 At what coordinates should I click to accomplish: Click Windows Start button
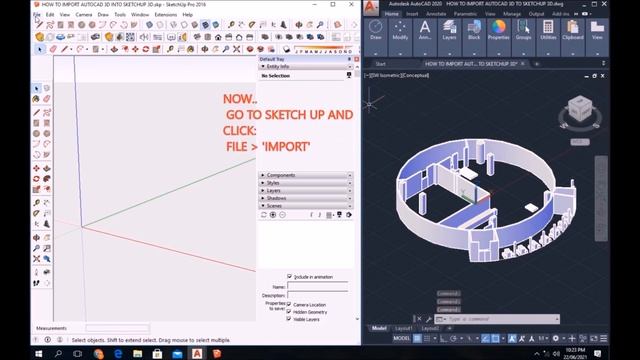[x=39, y=353]
